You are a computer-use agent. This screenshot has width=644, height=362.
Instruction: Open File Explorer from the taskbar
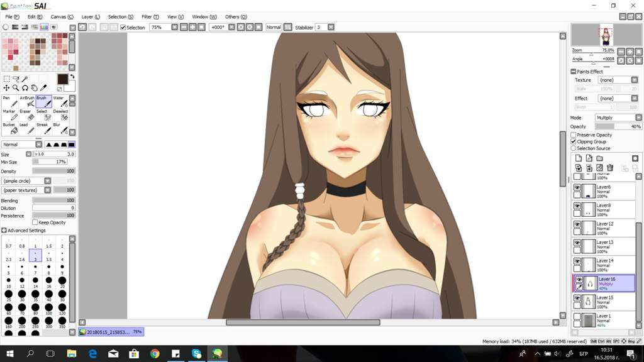pos(72,353)
